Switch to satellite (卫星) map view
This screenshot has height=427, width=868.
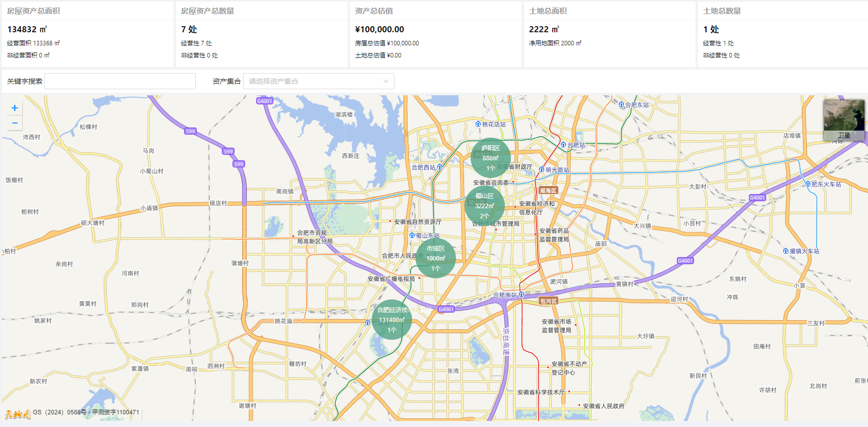pos(844,120)
